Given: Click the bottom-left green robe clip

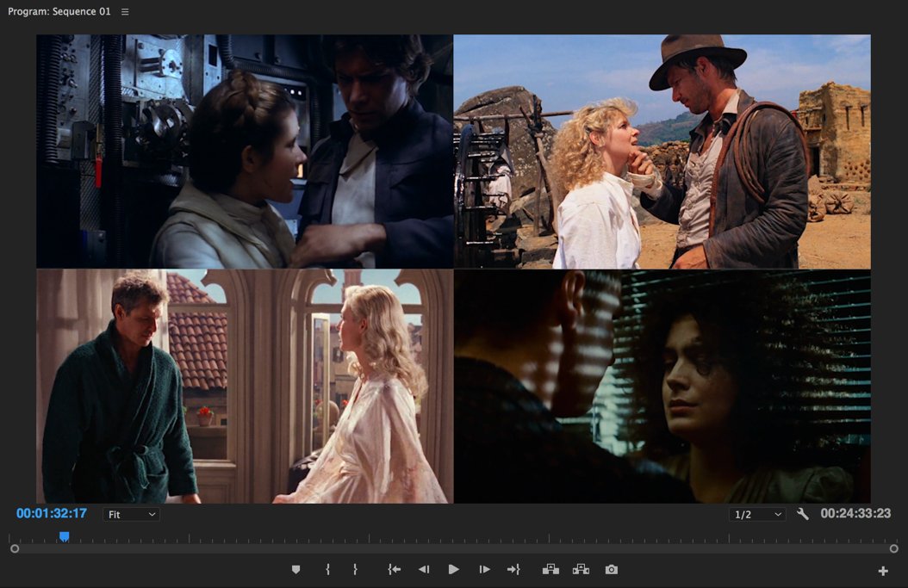Looking at the screenshot, I should click(245, 386).
